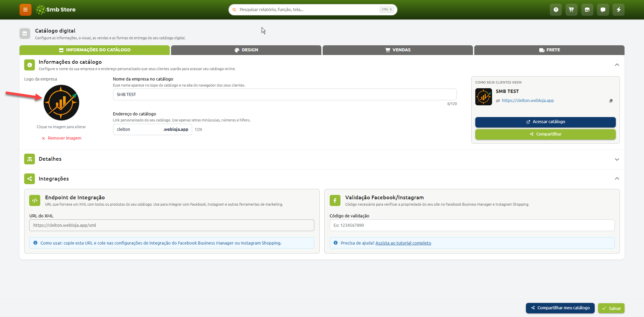The image size is (644, 317).
Task: Click the Endpoint de Integração code icon
Action: click(x=35, y=201)
